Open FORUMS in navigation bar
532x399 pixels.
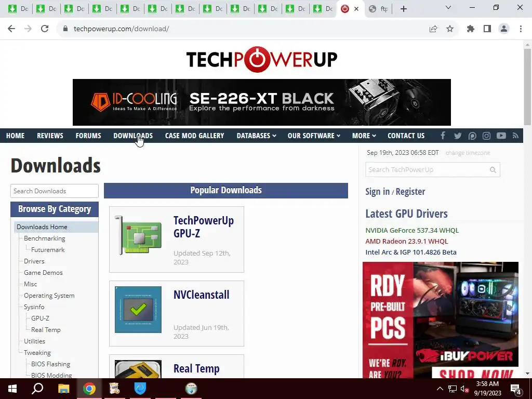pos(88,136)
